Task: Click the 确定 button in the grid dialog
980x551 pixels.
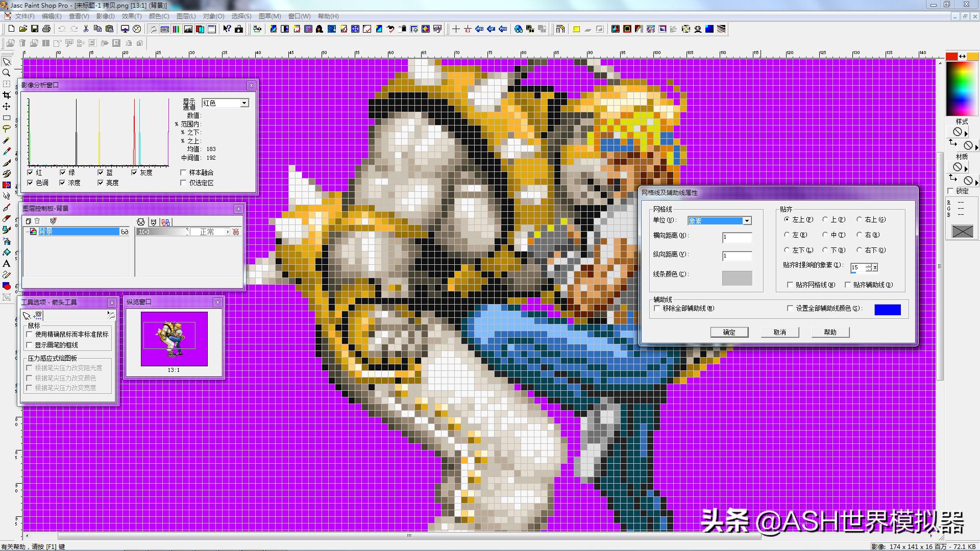Action: (x=729, y=332)
